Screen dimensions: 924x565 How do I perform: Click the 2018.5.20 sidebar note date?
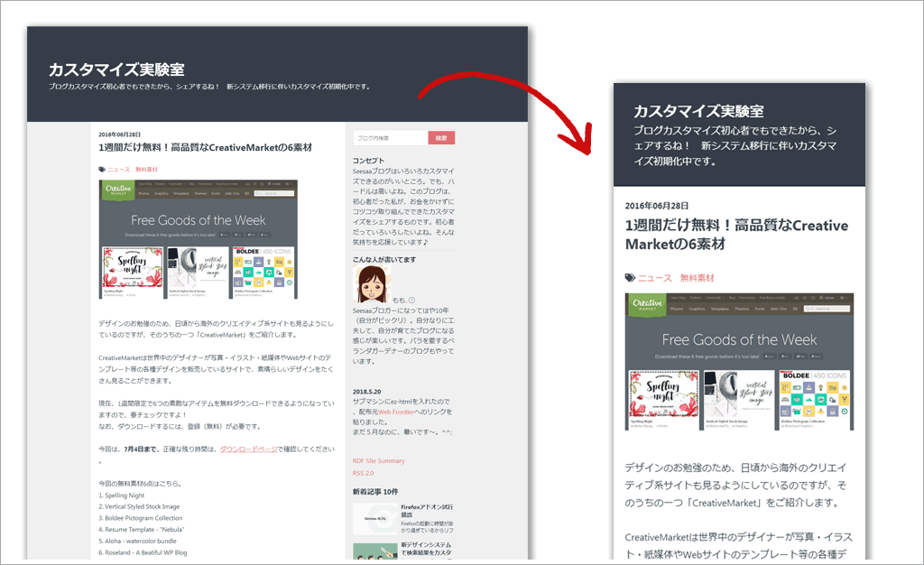pyautogui.click(x=366, y=391)
